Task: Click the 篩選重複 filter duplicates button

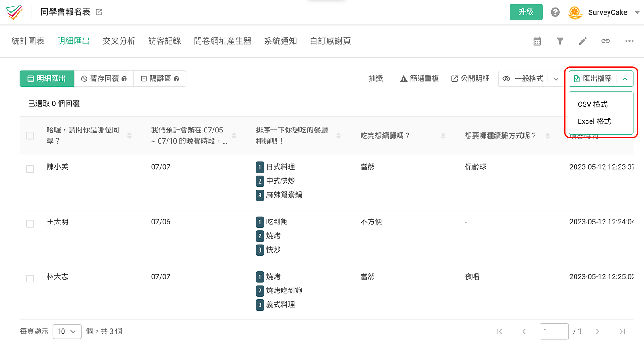Action: point(420,79)
